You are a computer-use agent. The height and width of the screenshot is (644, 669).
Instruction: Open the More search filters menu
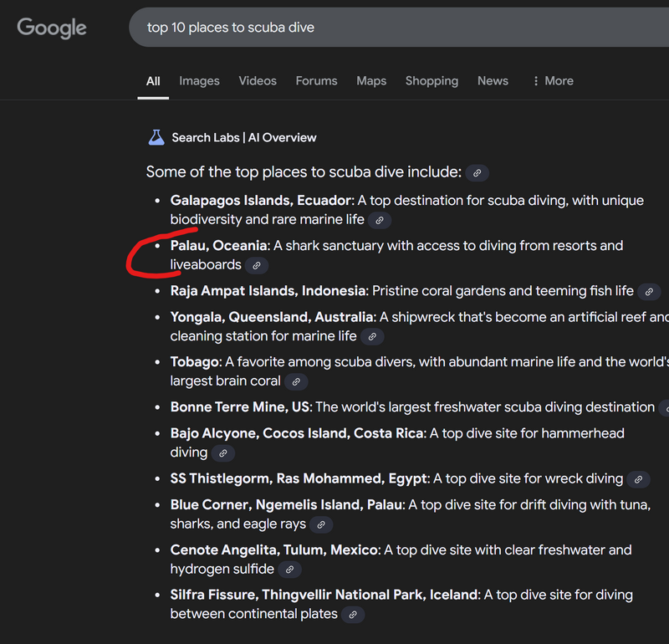point(553,81)
